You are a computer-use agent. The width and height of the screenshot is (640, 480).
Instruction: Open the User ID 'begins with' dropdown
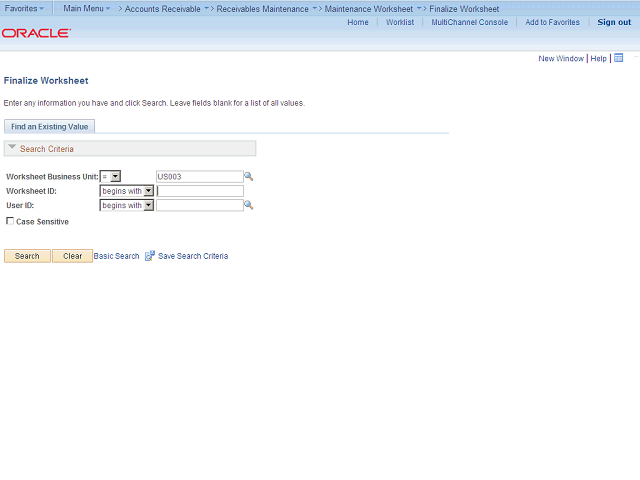pos(127,205)
